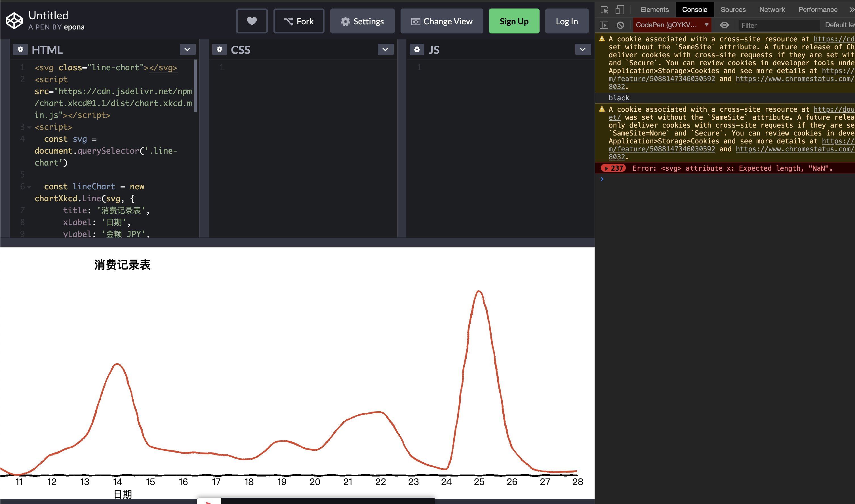855x504 pixels.
Task: Click the chart title 消费记录表
Action: point(122,265)
